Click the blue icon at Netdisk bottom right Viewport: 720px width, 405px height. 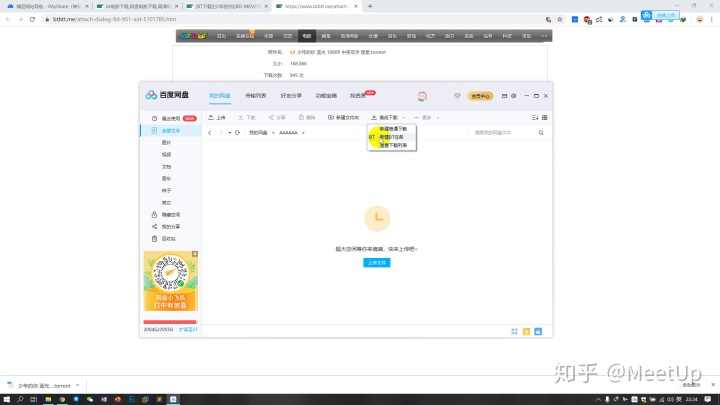538,332
